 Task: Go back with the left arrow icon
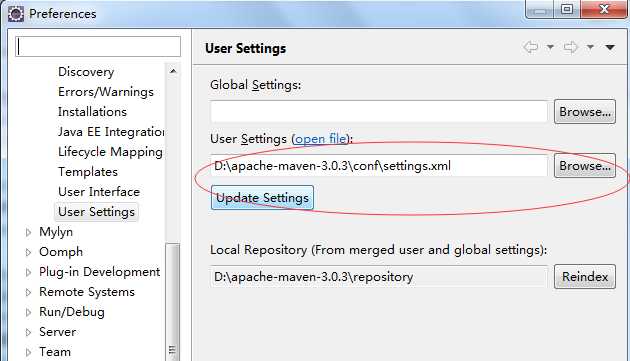pyautogui.click(x=531, y=47)
